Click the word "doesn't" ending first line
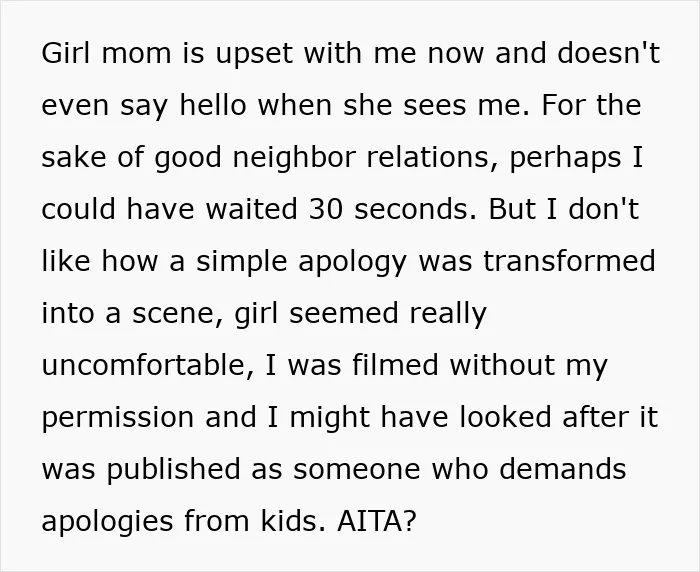Viewport: 700px width, 572px height. pos(608,53)
